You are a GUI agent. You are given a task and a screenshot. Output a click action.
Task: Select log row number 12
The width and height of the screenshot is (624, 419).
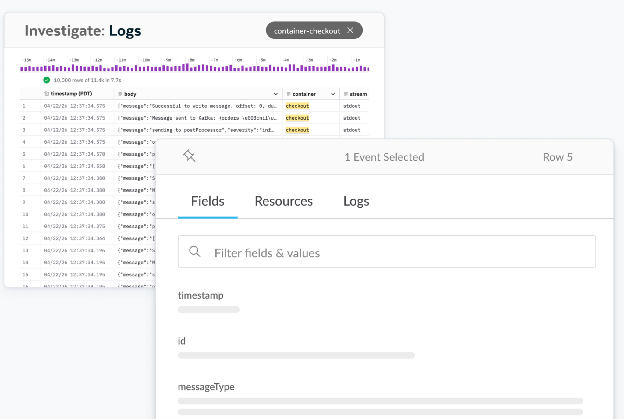point(25,238)
